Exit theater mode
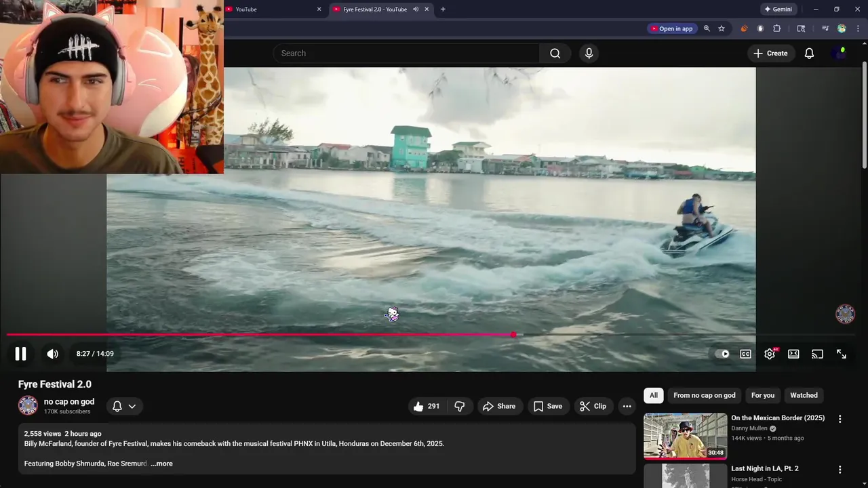 793,354
